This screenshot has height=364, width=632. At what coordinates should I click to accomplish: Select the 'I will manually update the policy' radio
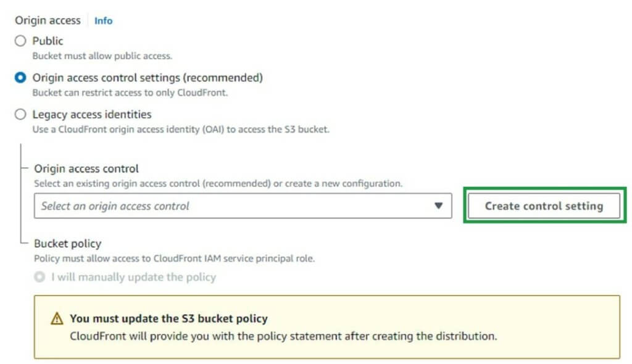pos(40,277)
